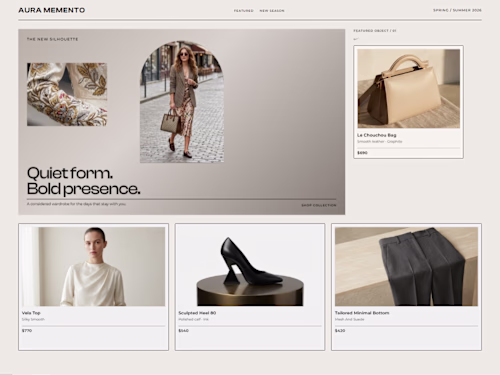500x375 pixels.
Task: Select the Spring / Summer 2026 header label
Action: pos(457,10)
